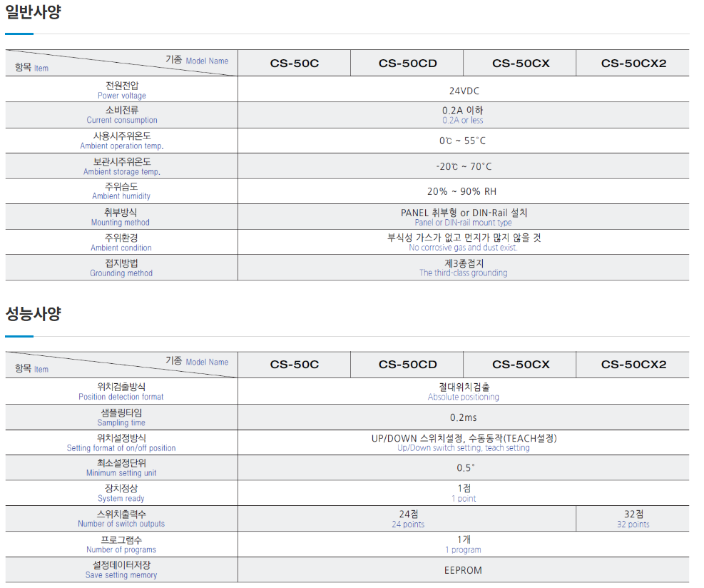Click the -20℃ ~ 70°C storage temperature value
The height and width of the screenshot is (588, 704).
(x=463, y=166)
